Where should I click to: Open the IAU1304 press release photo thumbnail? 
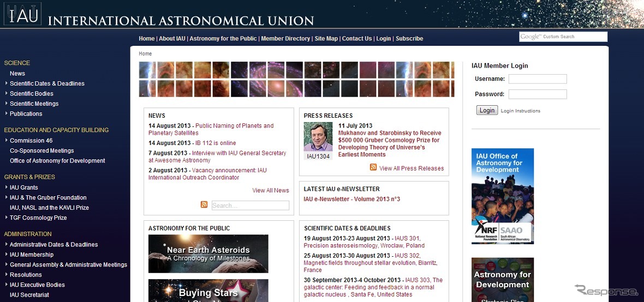(x=318, y=137)
